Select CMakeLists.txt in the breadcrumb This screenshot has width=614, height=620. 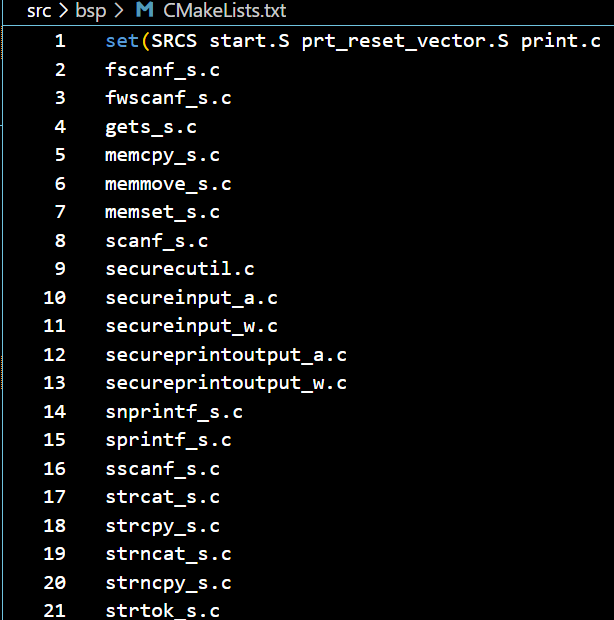click(224, 10)
